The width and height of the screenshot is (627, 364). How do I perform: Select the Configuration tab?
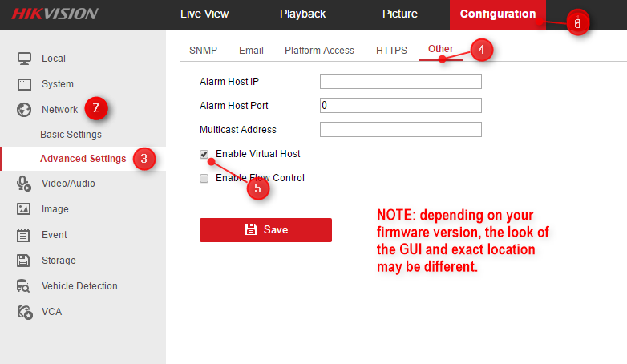[x=498, y=14]
